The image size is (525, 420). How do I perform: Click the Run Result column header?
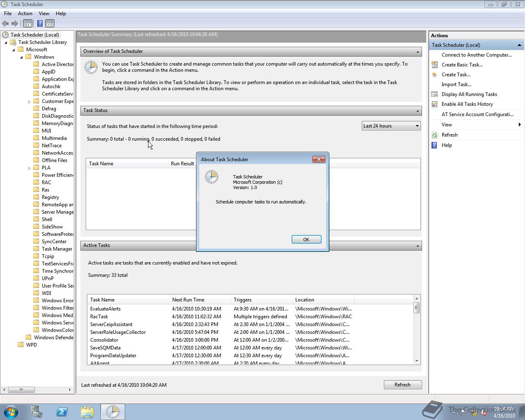click(x=183, y=164)
